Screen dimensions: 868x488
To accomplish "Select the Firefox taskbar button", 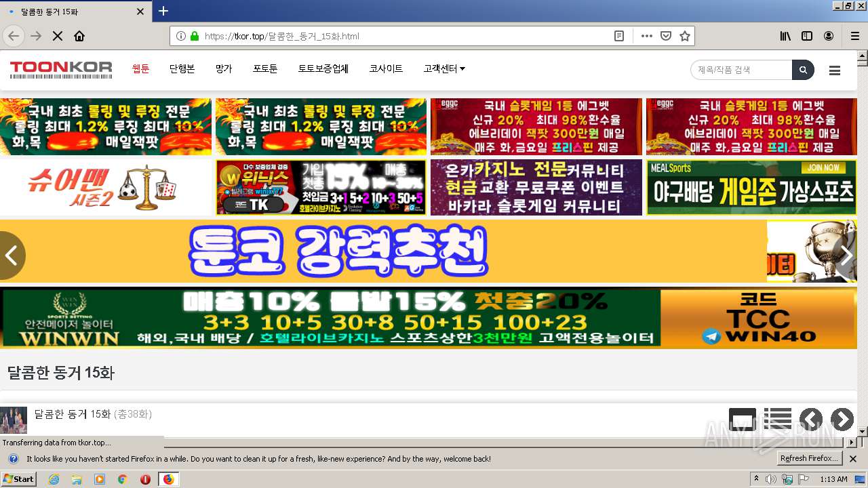I will coord(168,479).
